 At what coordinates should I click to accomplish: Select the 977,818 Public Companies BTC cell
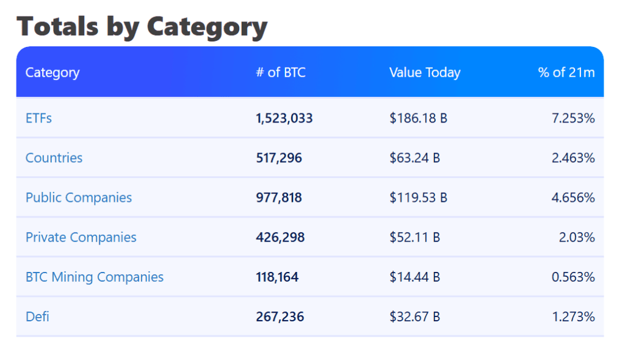point(279,198)
